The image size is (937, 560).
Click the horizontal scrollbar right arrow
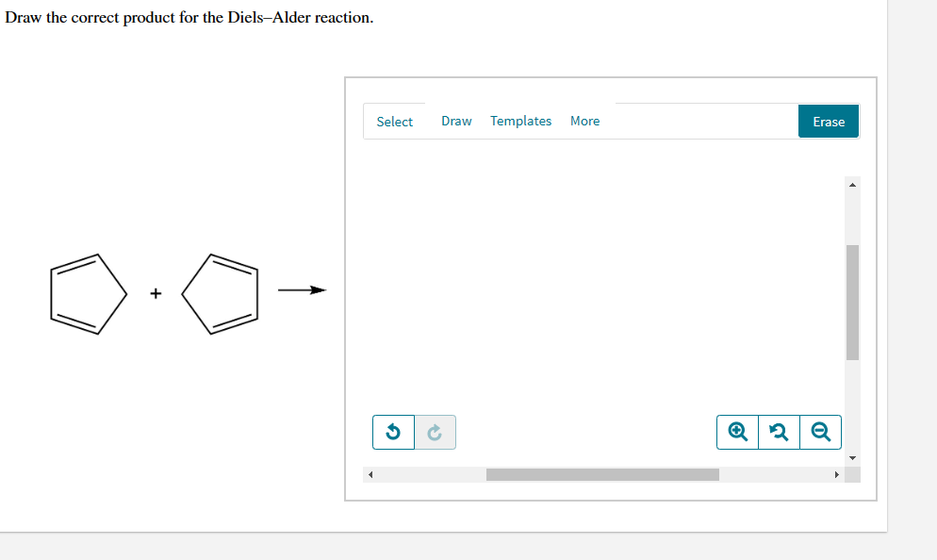(x=837, y=474)
